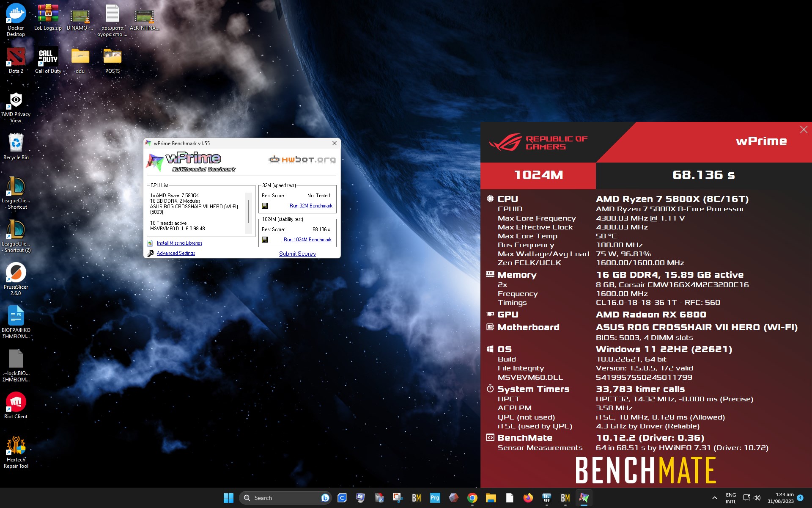This screenshot has height=508, width=812.
Task: Click the AMD Radeon RX 6800 text
Action: pos(651,315)
